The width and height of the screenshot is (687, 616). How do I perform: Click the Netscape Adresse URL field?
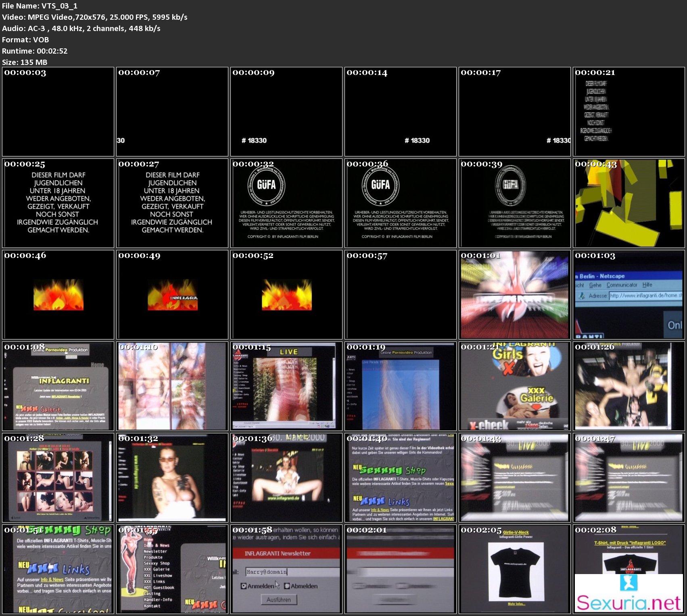tap(645, 296)
